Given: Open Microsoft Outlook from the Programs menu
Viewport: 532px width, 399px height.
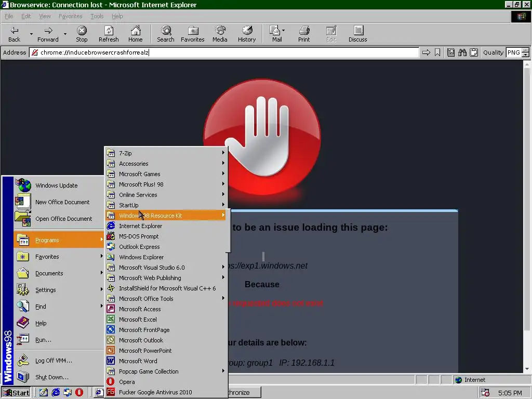Looking at the screenshot, I should coord(166,340).
